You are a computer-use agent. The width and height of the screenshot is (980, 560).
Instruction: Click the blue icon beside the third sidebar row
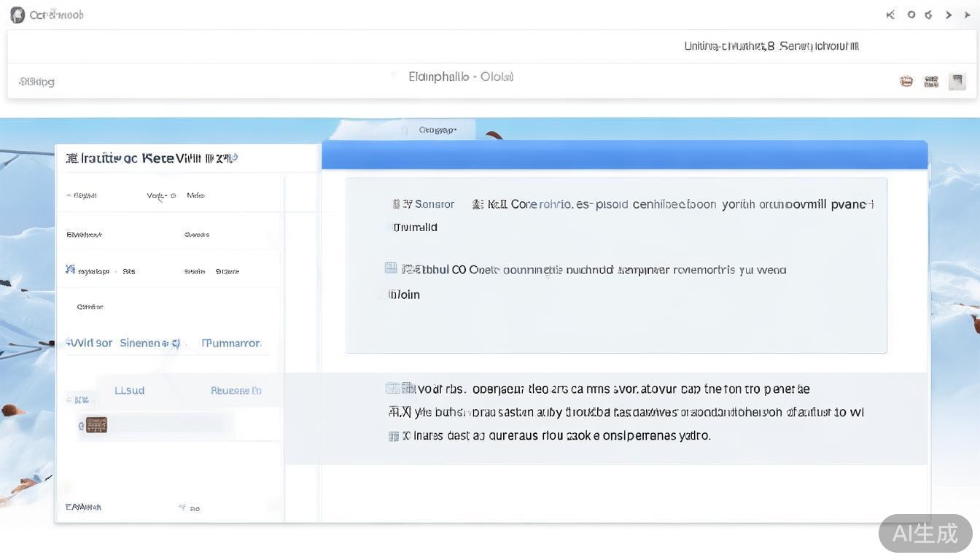[70, 270]
